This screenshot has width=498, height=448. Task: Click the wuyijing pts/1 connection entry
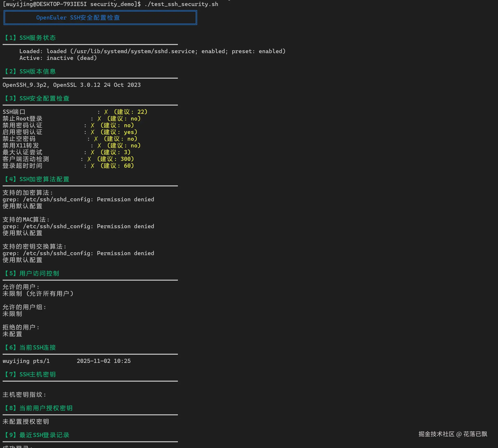pos(26,361)
